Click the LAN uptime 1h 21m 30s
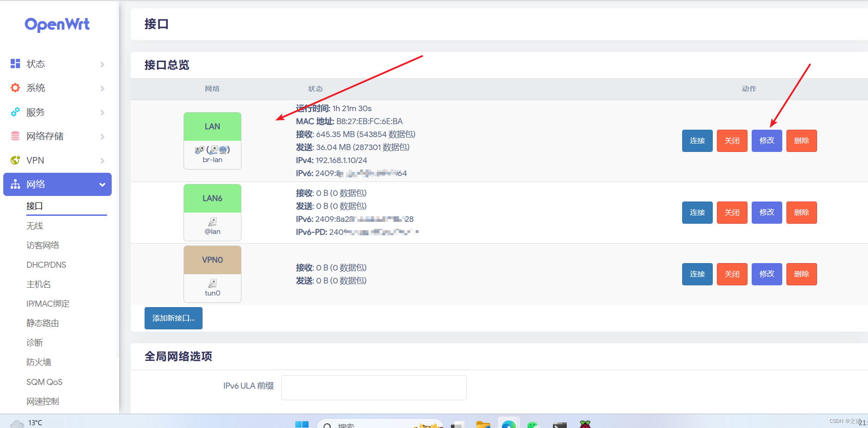Image resolution: width=868 pixels, height=428 pixels. tap(352, 108)
